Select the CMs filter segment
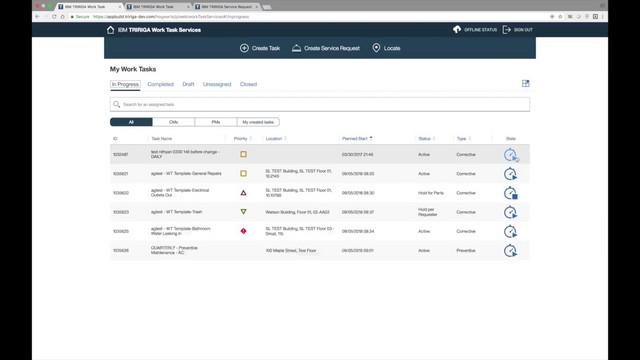 click(173, 122)
